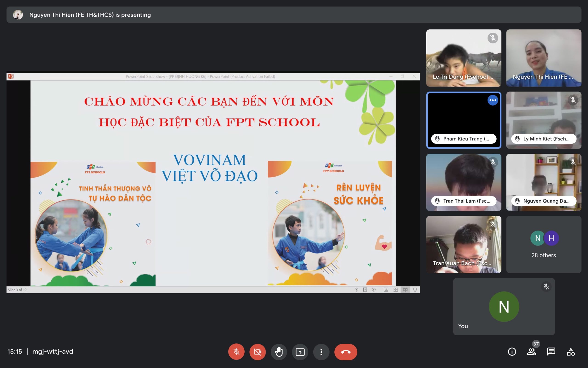
Task: Open the meeting details info icon
Action: pos(512,352)
